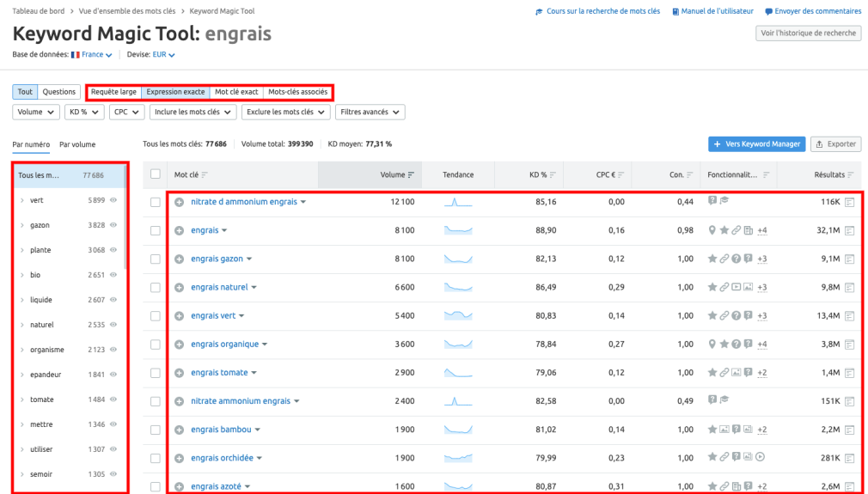Open SERP results icon for 'engrais tomate'
The image size is (868, 494).
point(850,374)
